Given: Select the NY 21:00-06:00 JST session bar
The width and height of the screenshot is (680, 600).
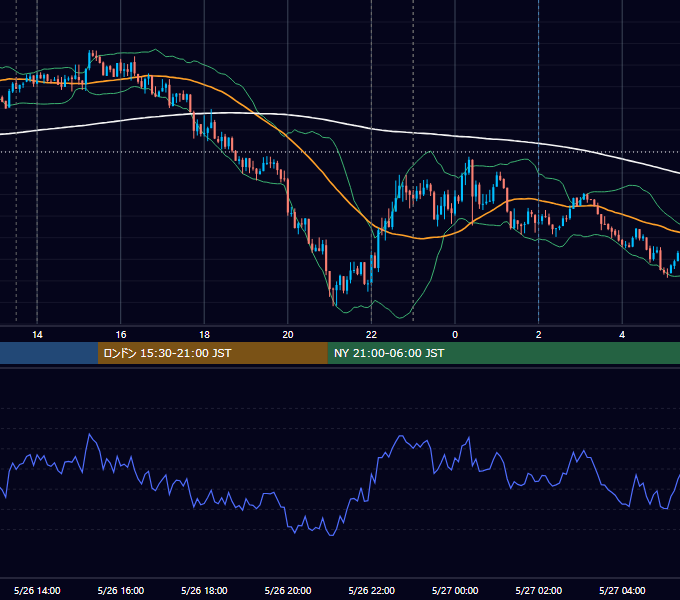Looking at the screenshot, I should coord(503,353).
